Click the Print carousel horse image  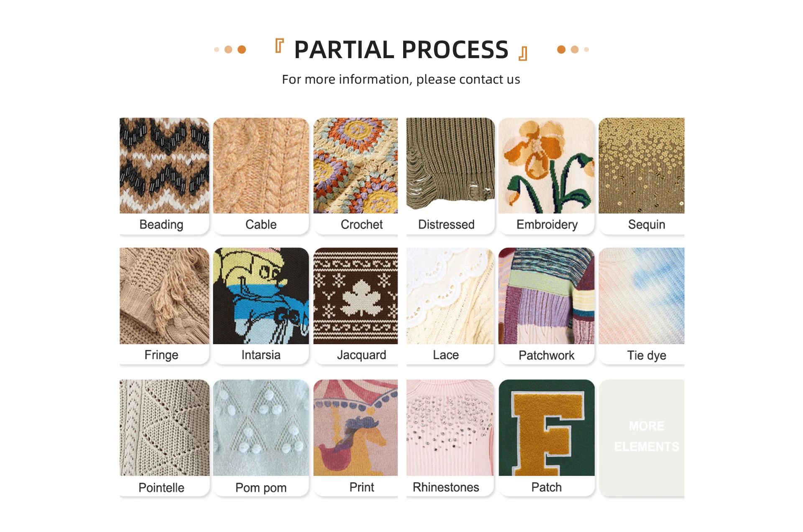(x=355, y=428)
